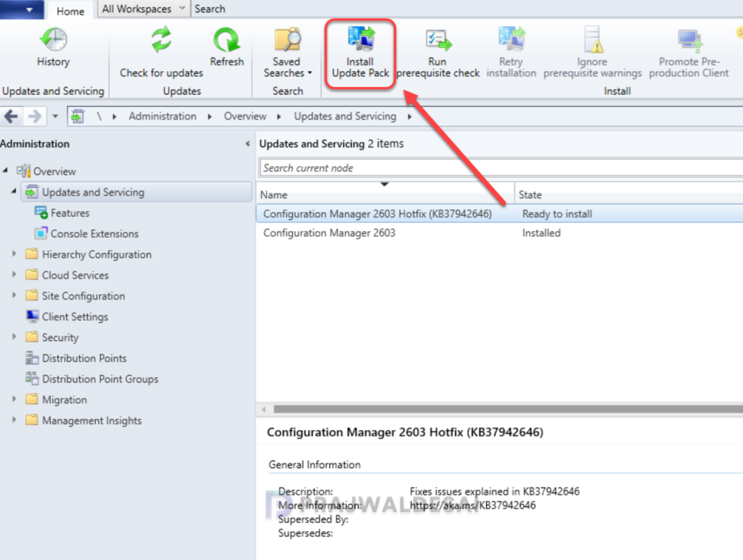Open the All Workspaces dropdown
Viewport: 743px width, 560px height.
tap(144, 9)
